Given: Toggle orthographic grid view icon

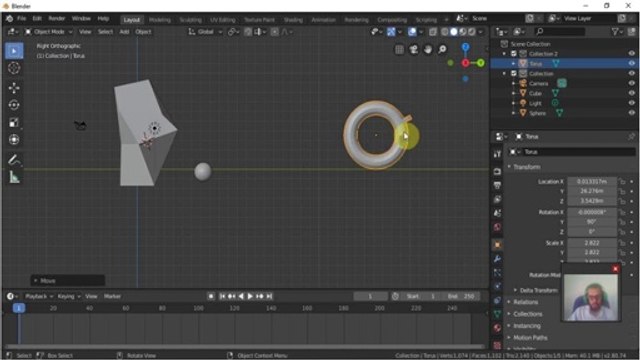Looking at the screenshot, I should [x=399, y=49].
